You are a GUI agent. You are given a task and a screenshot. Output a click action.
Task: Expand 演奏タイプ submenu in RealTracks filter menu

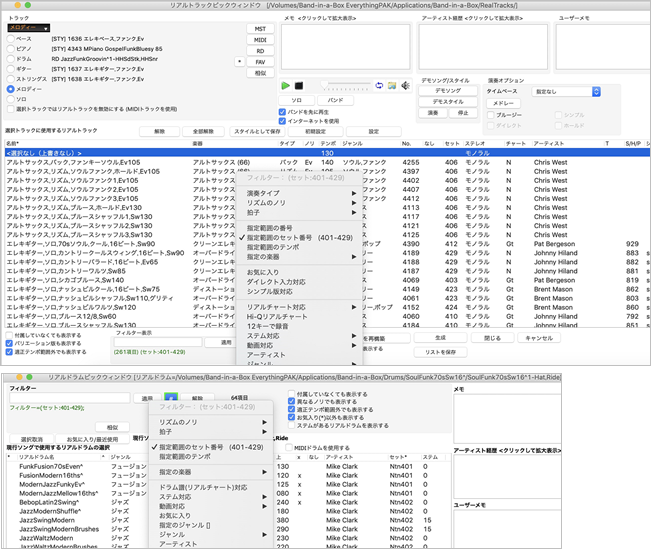299,193
